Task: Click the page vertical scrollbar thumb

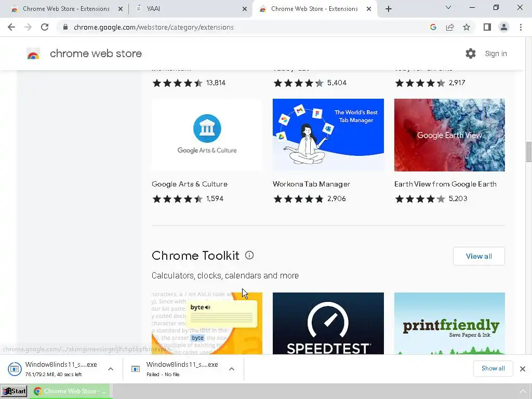Action: click(528, 152)
